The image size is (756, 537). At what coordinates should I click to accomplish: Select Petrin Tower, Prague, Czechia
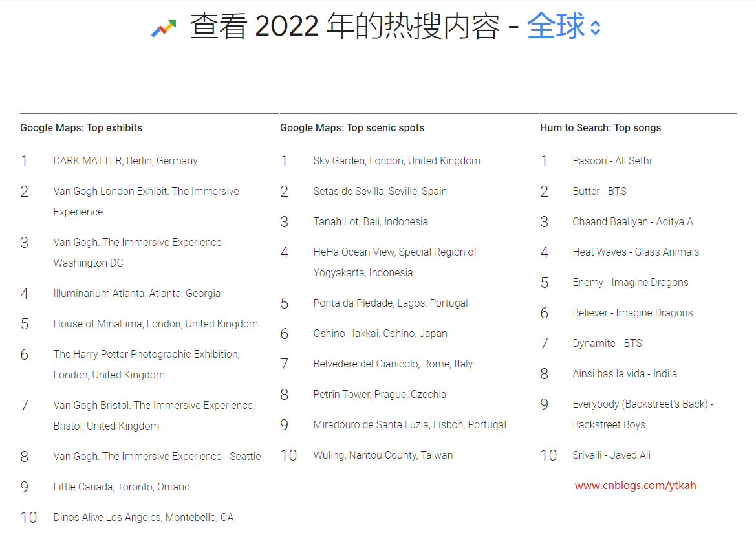tap(380, 394)
